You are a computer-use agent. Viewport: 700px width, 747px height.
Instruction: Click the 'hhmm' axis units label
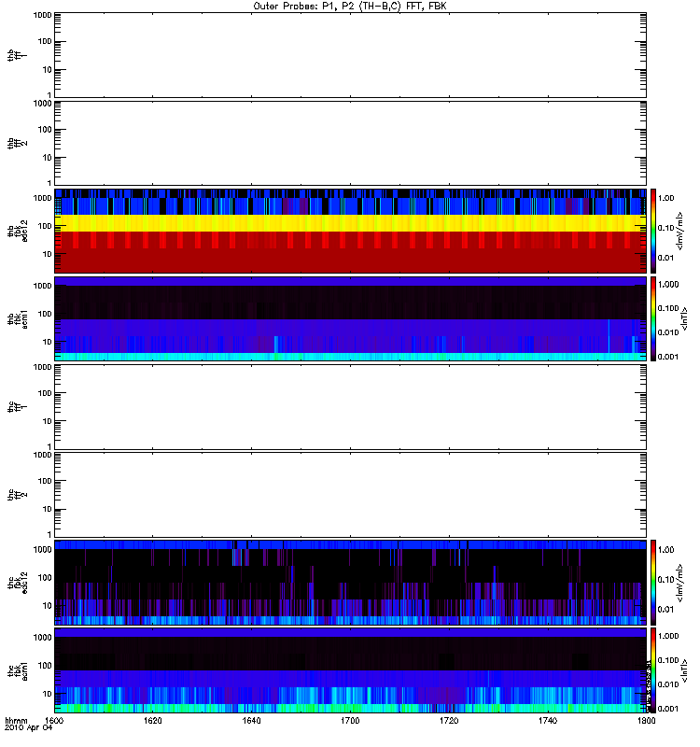click(16, 720)
